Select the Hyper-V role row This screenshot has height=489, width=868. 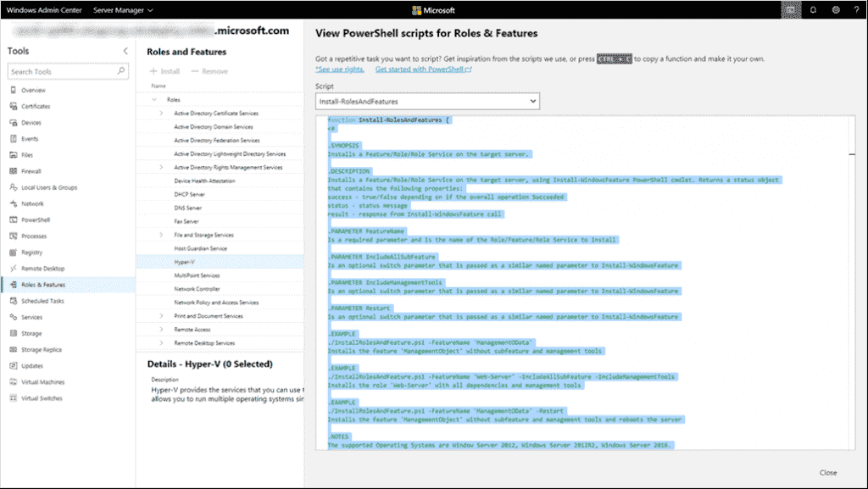220,262
